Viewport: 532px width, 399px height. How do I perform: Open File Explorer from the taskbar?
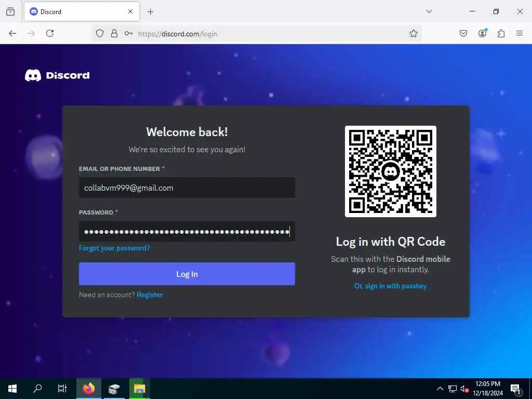pos(139,389)
